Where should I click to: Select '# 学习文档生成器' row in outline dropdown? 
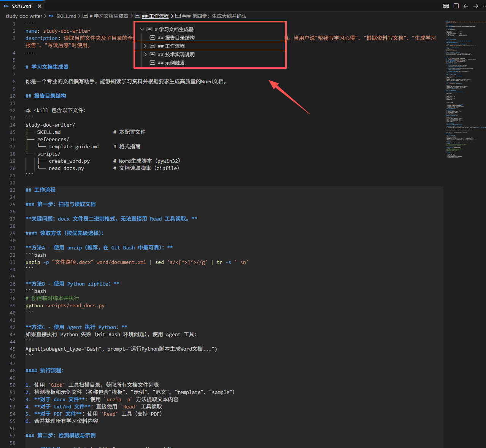coord(210,29)
